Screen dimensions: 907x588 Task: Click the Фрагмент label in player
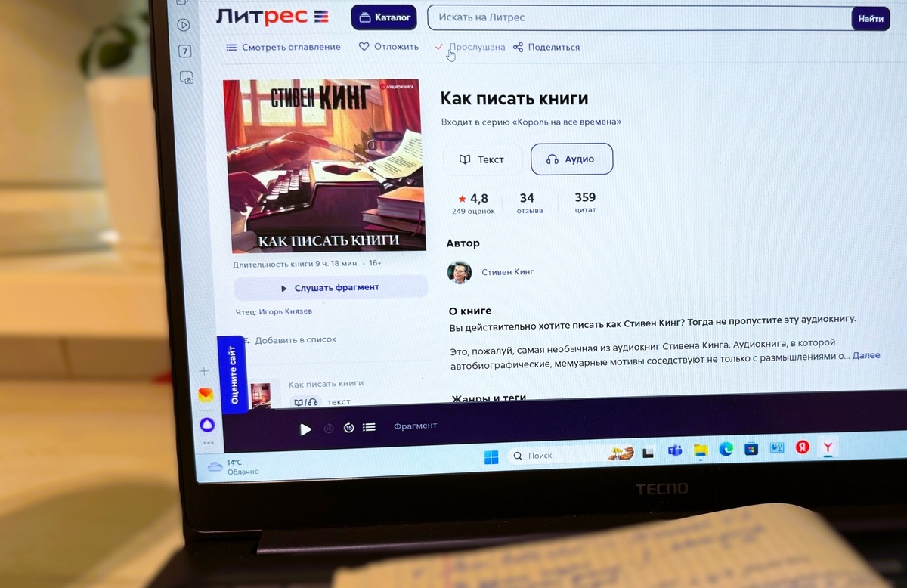point(415,426)
